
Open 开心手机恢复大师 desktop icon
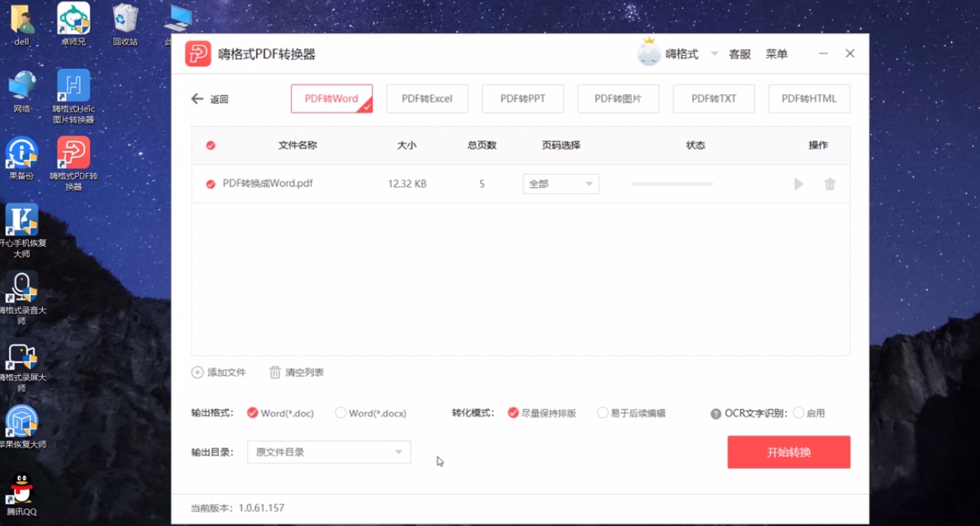[x=21, y=231]
